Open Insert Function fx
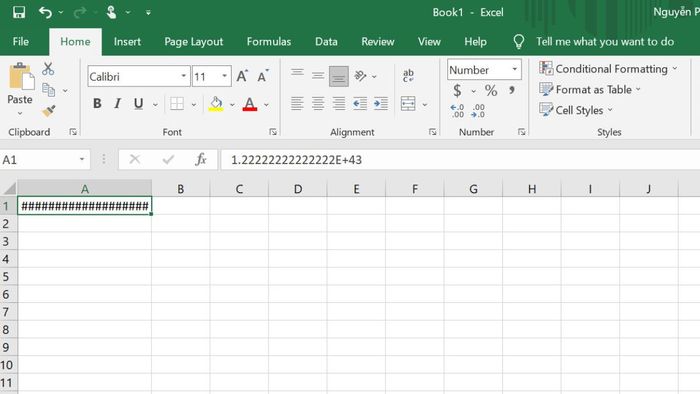The image size is (700, 394). click(201, 159)
